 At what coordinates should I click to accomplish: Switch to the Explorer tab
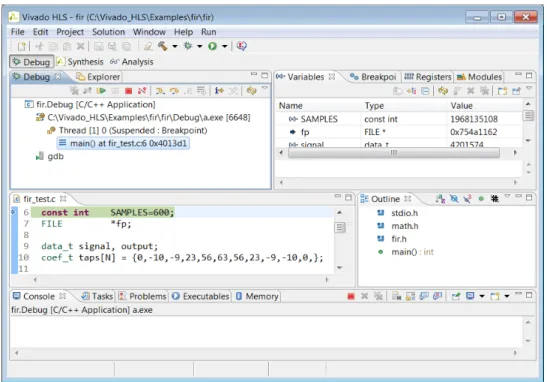pos(98,77)
